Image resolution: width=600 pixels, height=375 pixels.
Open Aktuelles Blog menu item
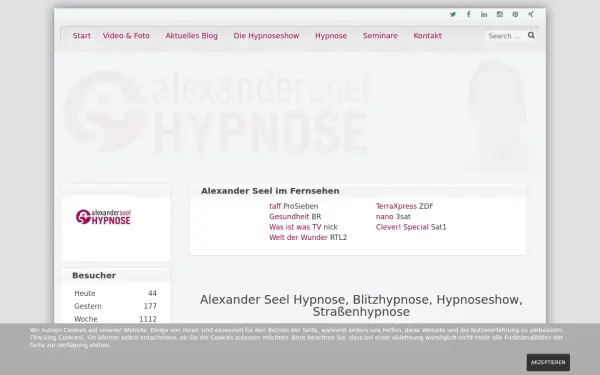(191, 36)
